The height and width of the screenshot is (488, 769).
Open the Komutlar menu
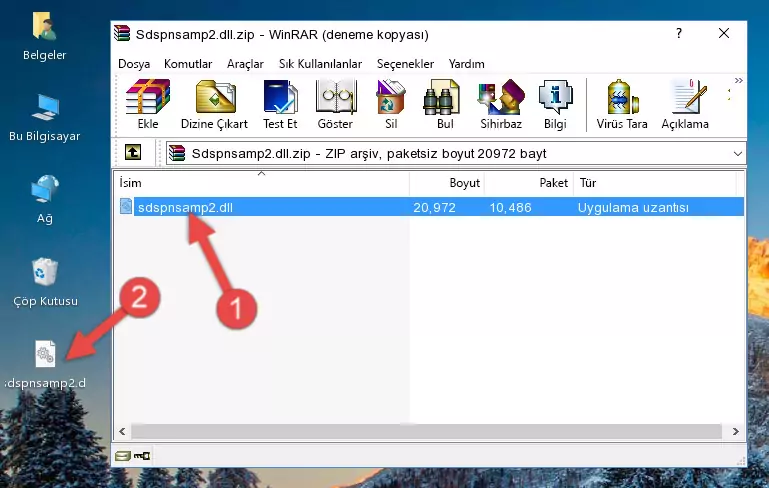point(188,64)
